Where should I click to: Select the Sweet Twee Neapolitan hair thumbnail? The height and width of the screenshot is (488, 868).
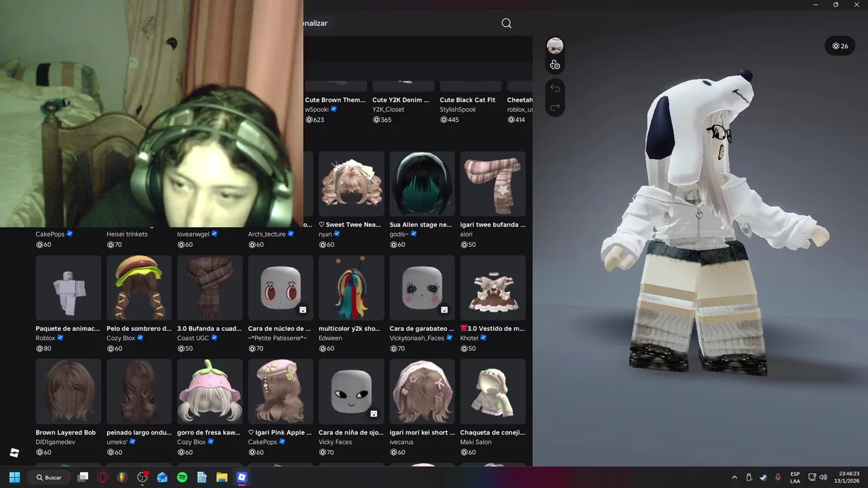351,184
